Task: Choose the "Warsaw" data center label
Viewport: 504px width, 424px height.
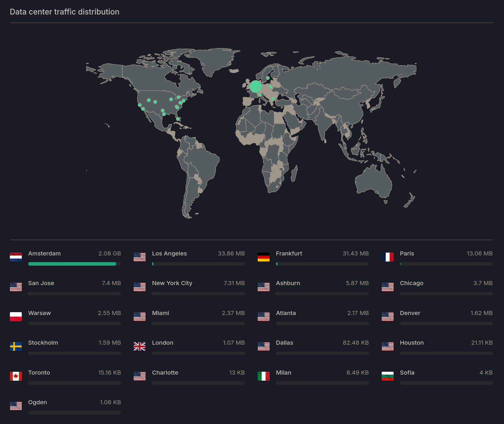Action: [x=40, y=313]
